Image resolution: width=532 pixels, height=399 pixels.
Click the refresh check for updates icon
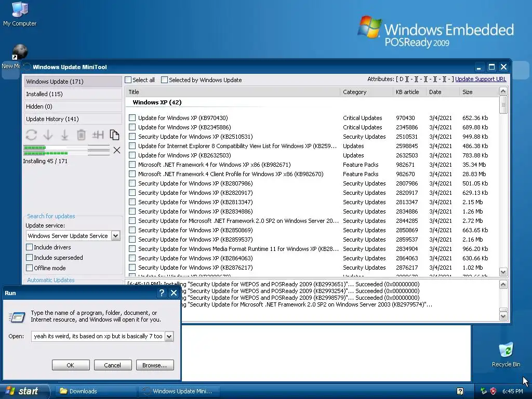click(31, 135)
